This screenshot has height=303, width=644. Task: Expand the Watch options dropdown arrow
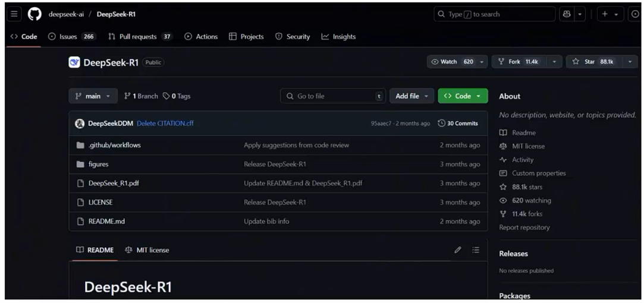point(482,62)
